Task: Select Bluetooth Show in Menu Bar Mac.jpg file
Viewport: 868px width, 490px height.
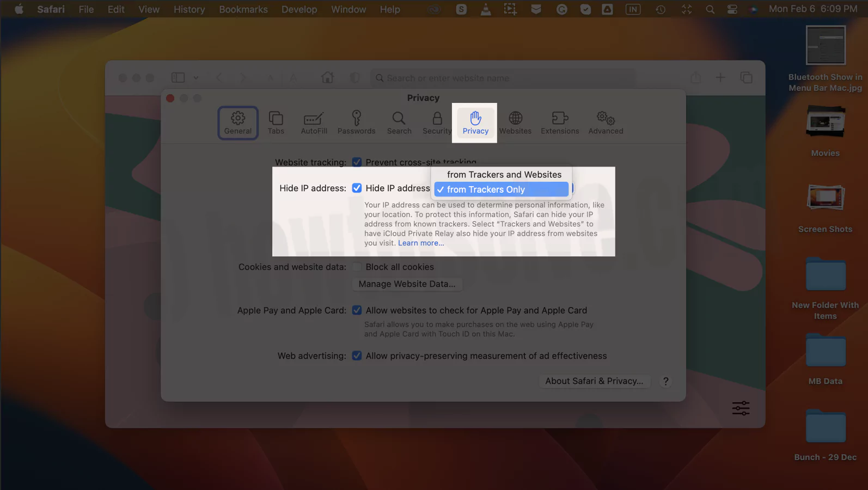Action: (x=825, y=59)
